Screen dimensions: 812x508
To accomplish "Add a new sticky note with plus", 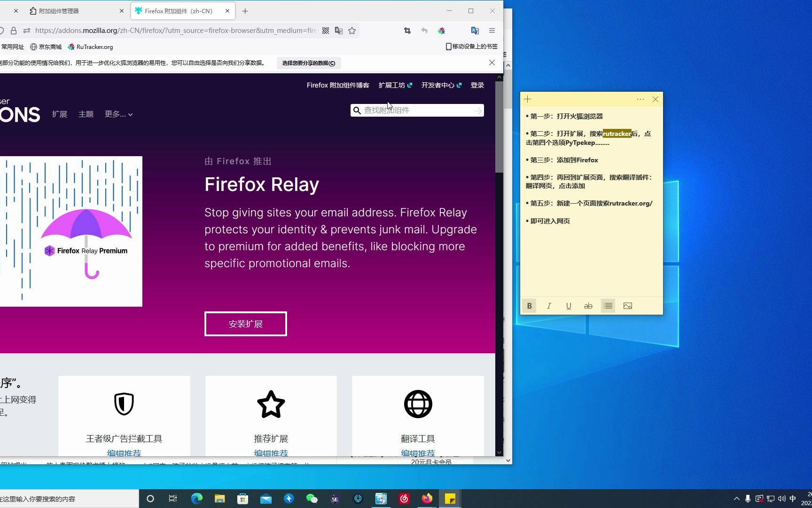I will click(528, 99).
